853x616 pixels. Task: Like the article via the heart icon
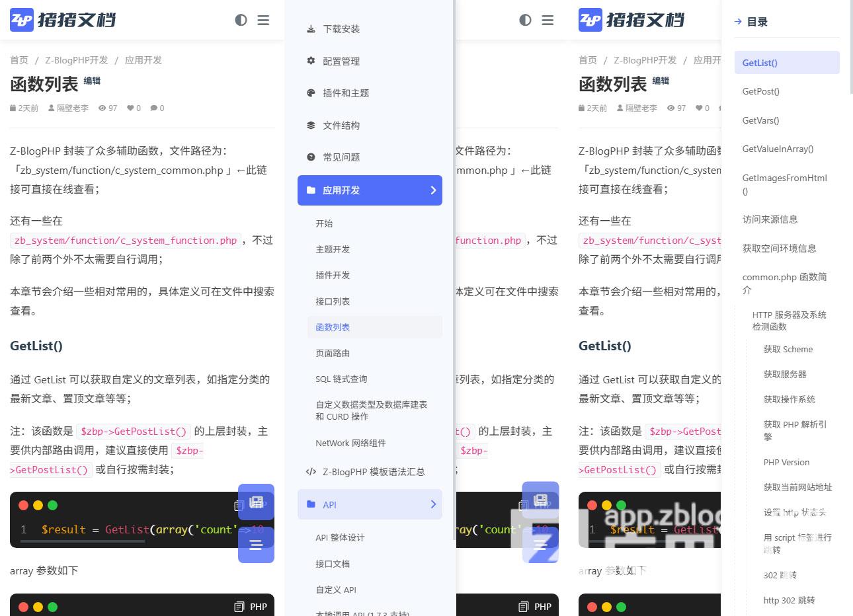(x=130, y=108)
